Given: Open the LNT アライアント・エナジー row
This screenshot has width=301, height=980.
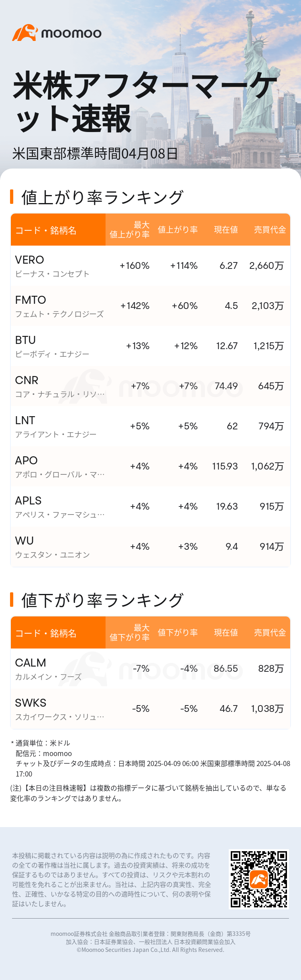Looking at the screenshot, I should 56,426.
